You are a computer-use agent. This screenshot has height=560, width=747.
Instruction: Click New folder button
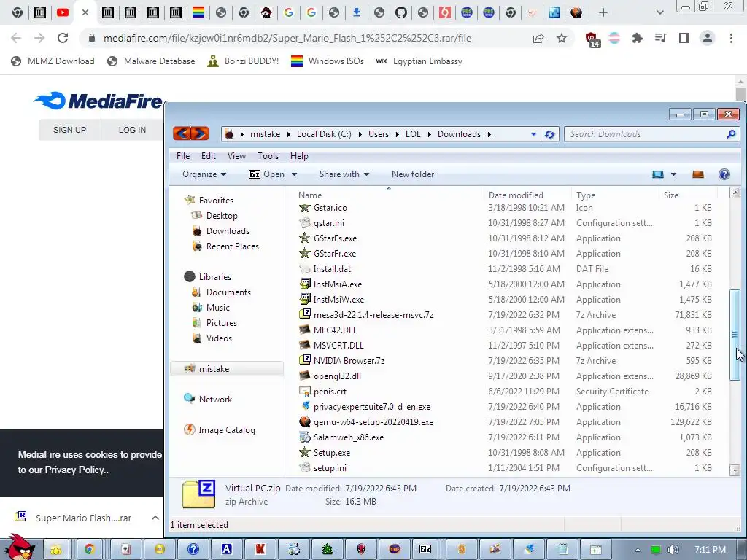tap(413, 174)
